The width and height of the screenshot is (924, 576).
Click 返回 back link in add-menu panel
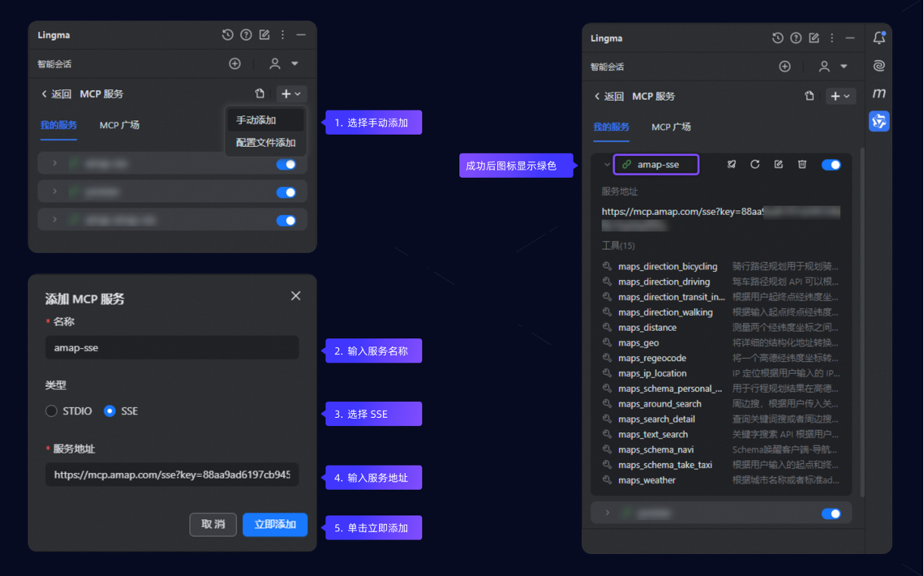(x=57, y=94)
